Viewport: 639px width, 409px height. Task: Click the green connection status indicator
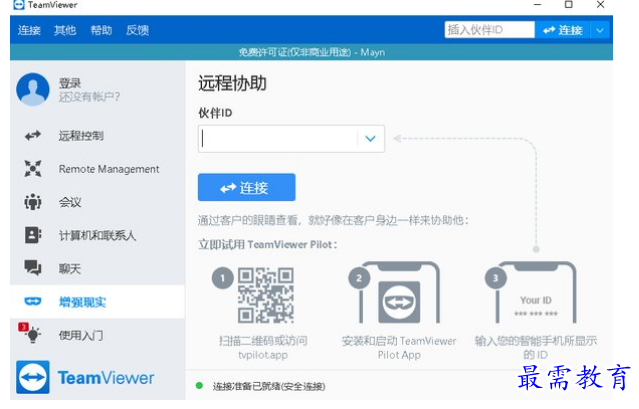pos(199,385)
